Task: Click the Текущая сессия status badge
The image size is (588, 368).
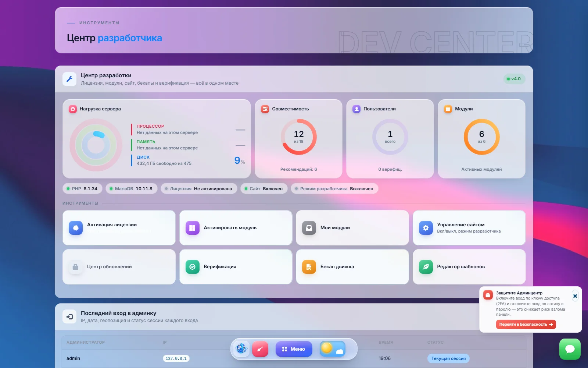Action: (448, 358)
